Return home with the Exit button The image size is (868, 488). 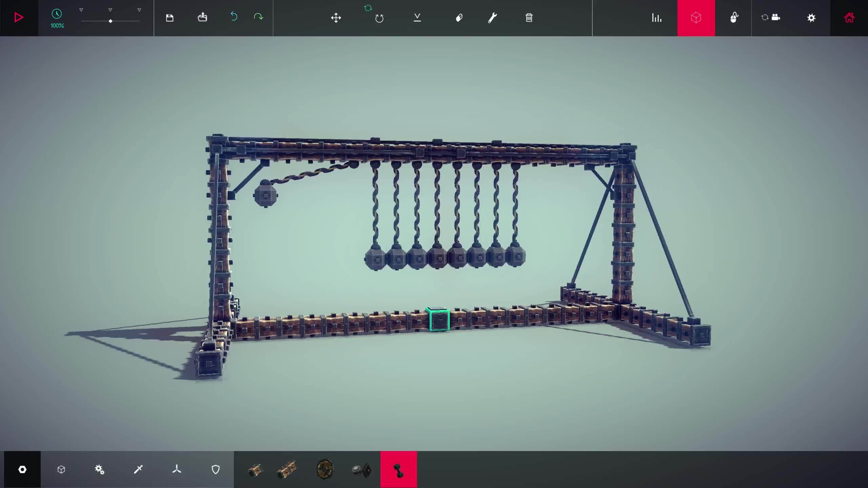848,18
